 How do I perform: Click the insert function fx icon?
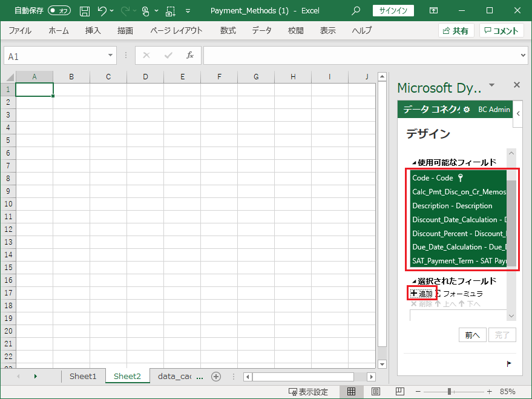pyautogui.click(x=190, y=55)
